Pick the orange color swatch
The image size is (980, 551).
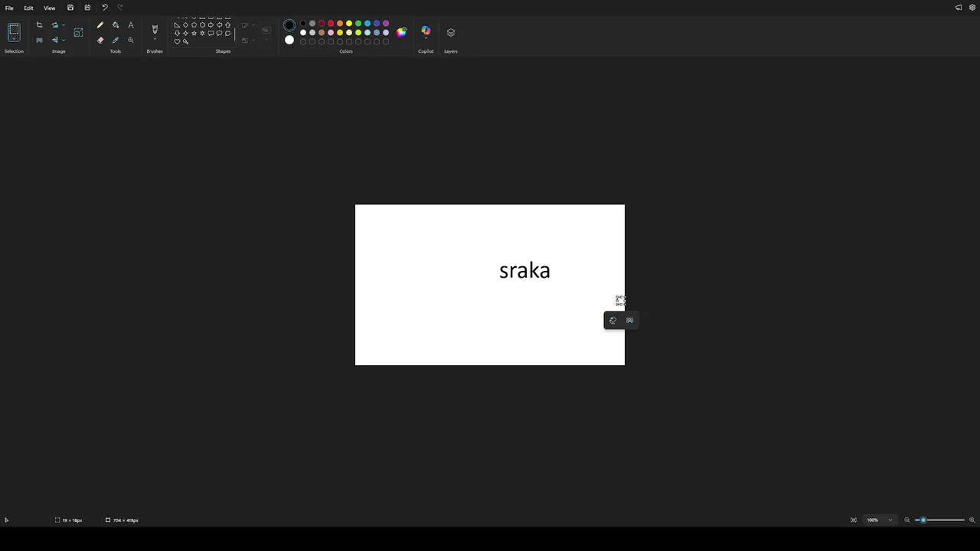(340, 24)
